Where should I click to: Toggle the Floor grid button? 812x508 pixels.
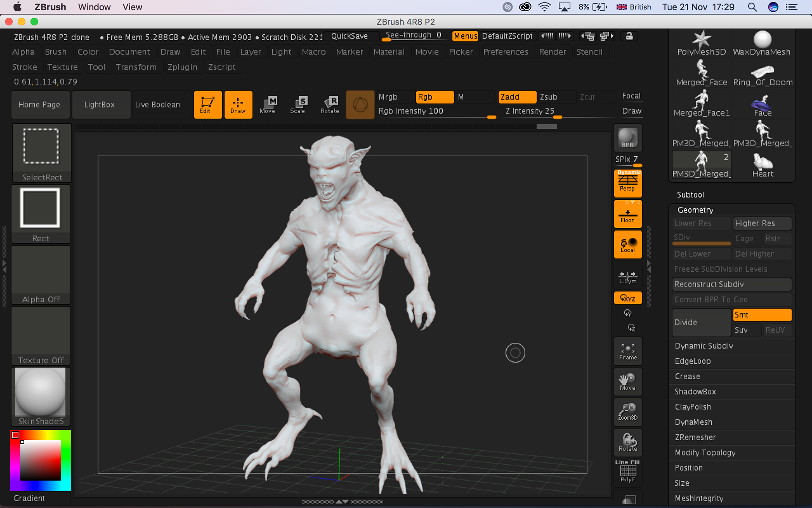pos(628,214)
